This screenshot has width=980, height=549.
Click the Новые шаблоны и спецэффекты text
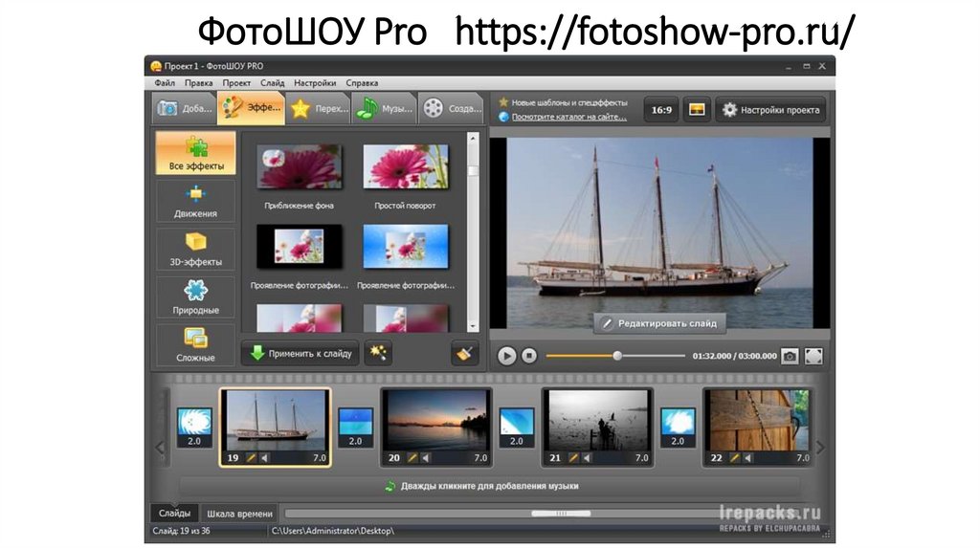point(568,102)
